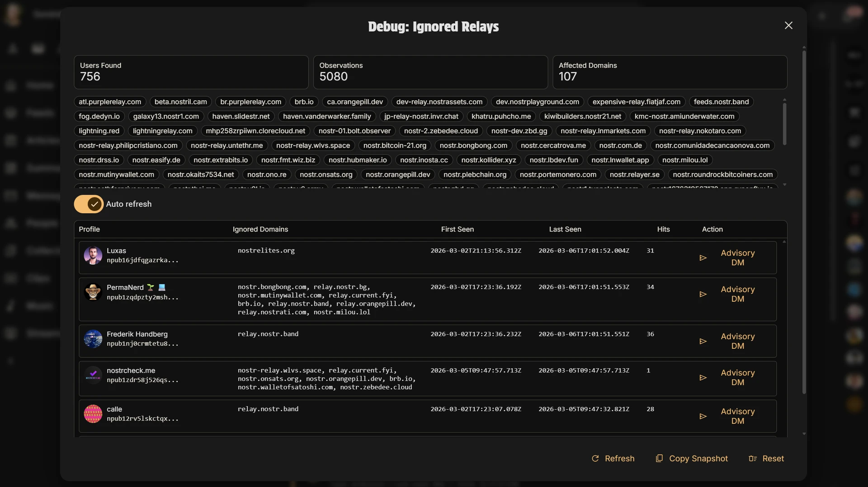Click the send icon in PermaNerd row
Viewport: 868px width, 487px height.
point(703,294)
